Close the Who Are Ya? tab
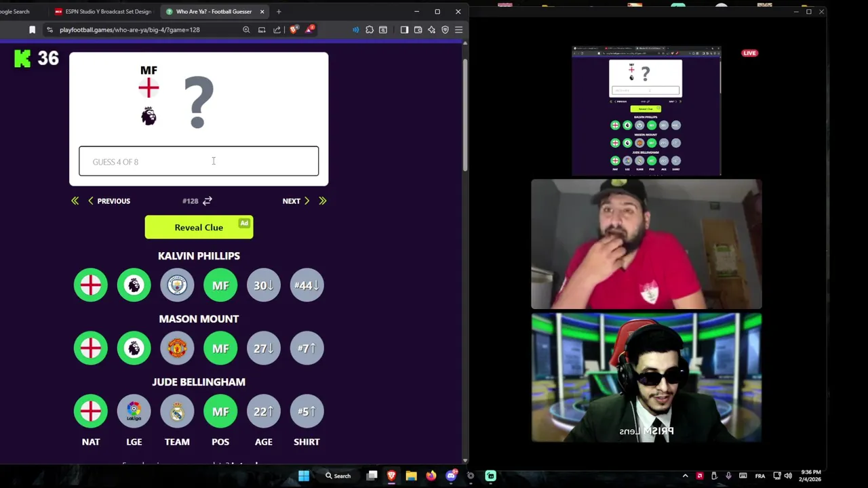 (262, 12)
